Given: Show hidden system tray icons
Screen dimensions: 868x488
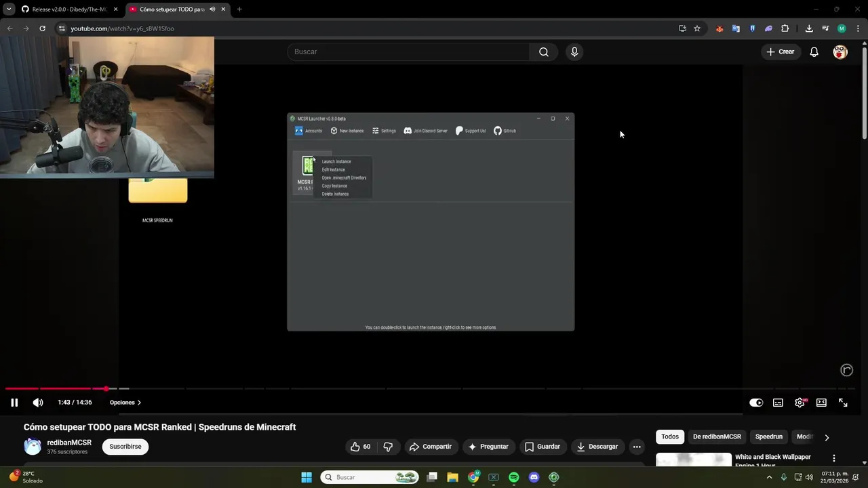Looking at the screenshot, I should [x=769, y=478].
